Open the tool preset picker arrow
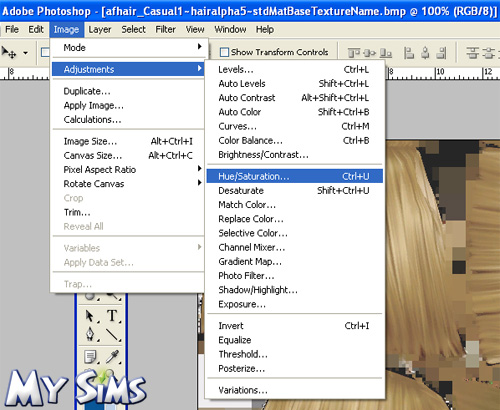The image size is (500, 410). click(x=25, y=53)
